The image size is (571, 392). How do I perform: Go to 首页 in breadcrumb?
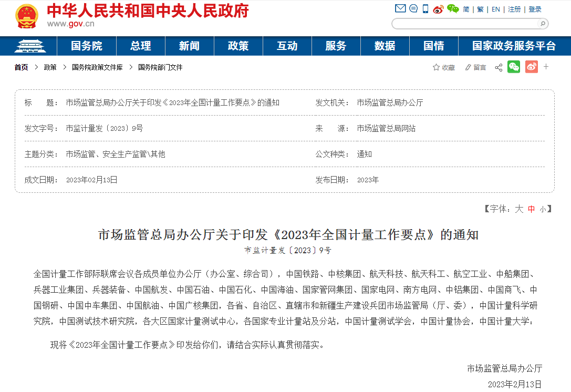(x=21, y=67)
